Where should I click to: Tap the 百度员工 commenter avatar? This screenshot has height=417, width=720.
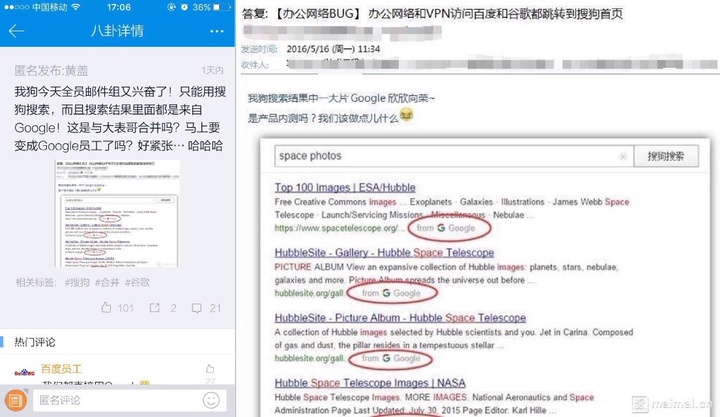24,372
